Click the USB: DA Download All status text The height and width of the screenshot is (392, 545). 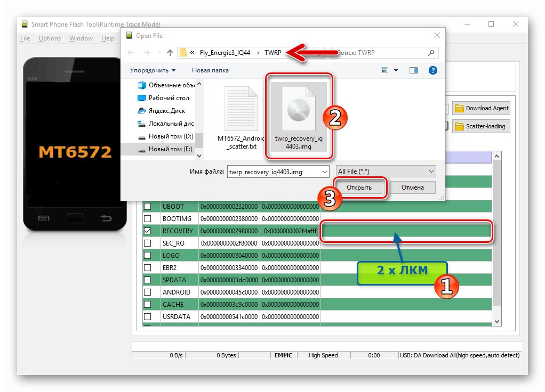click(460, 355)
